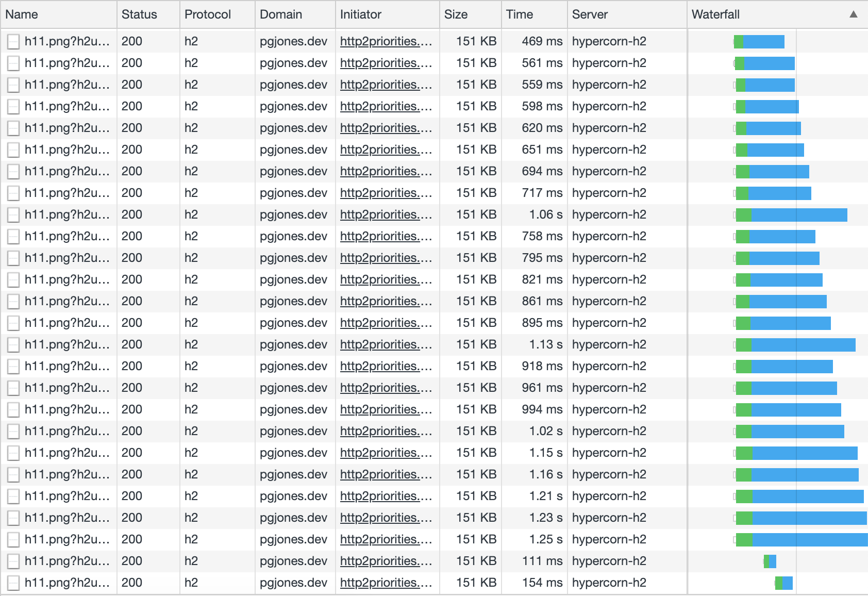The height and width of the screenshot is (596, 868).
Task: Click the Waterfall sort arrow indicator
Action: (x=853, y=14)
